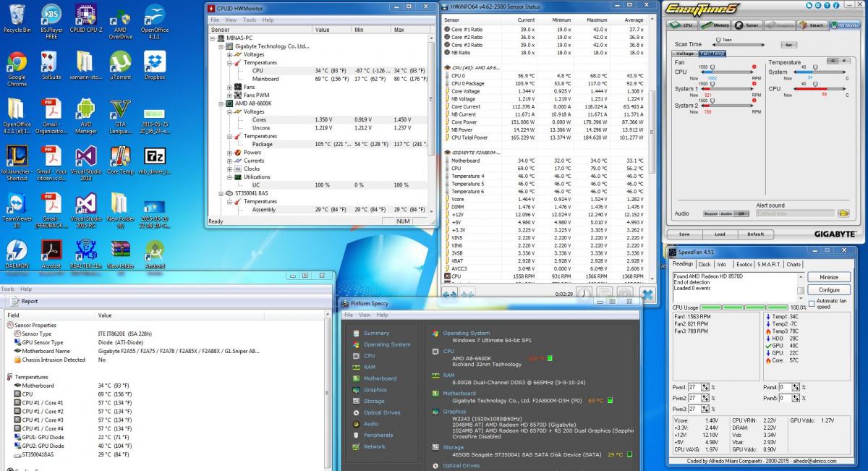The height and width of the screenshot is (471, 868).
Task: Click the Load button in EasyTune6
Action: (720, 234)
